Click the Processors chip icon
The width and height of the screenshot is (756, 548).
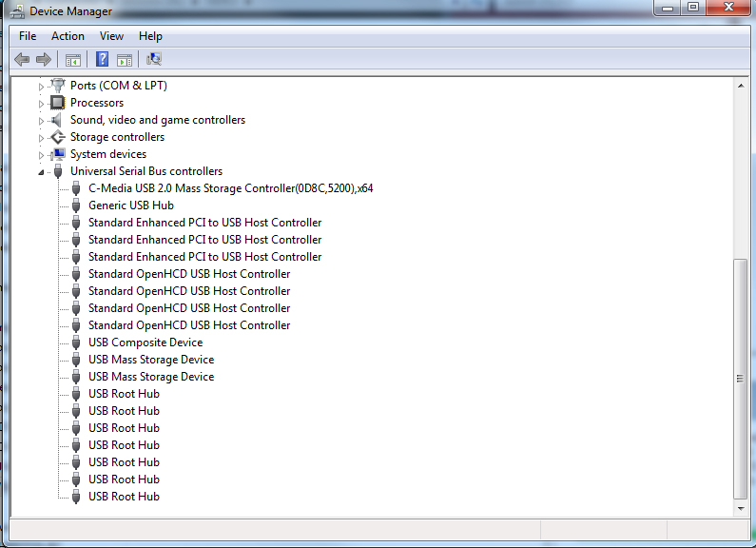click(x=58, y=103)
